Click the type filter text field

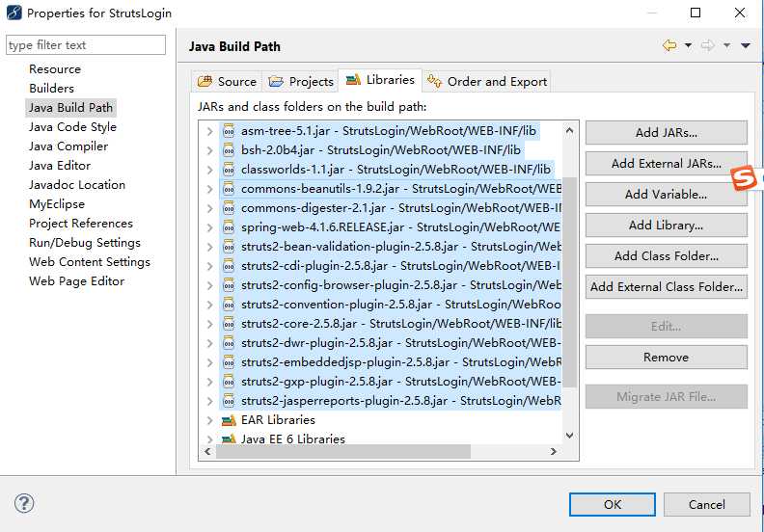86,44
